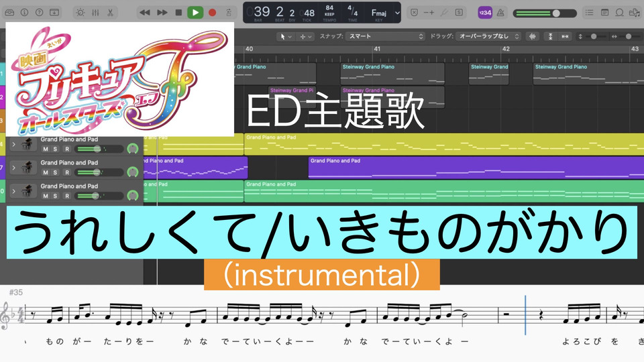Record-enable the yellow Grand Piano and Pad track
The height and width of the screenshot is (362, 644).
point(67,149)
